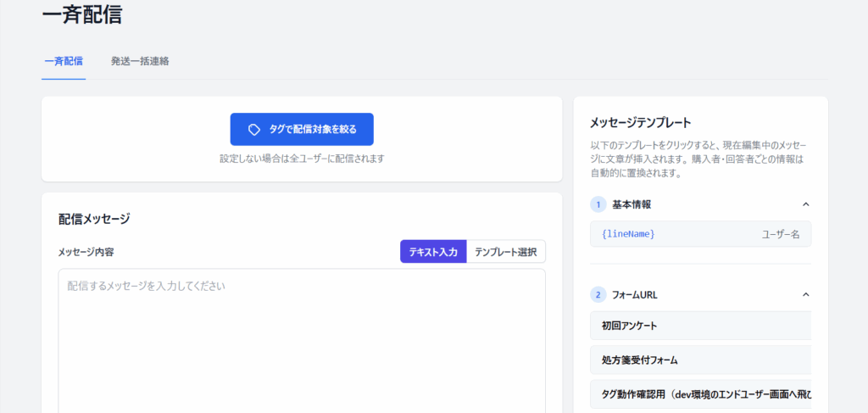
Task: Click the number 1 badge beside 基本情報
Action: click(x=598, y=204)
